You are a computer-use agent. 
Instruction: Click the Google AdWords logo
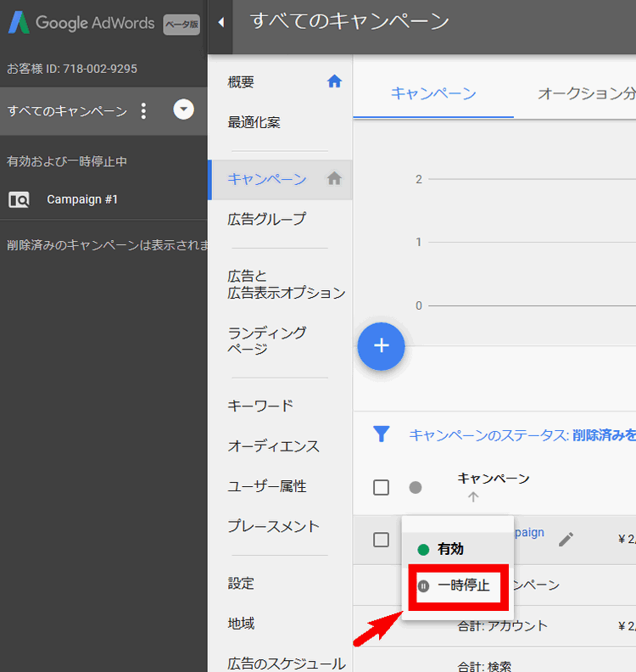tap(81, 23)
